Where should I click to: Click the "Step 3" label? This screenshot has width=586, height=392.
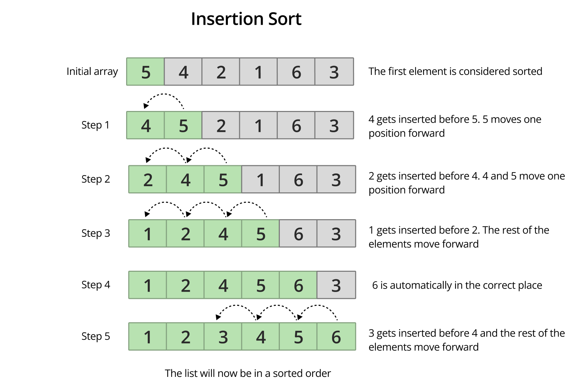click(96, 233)
